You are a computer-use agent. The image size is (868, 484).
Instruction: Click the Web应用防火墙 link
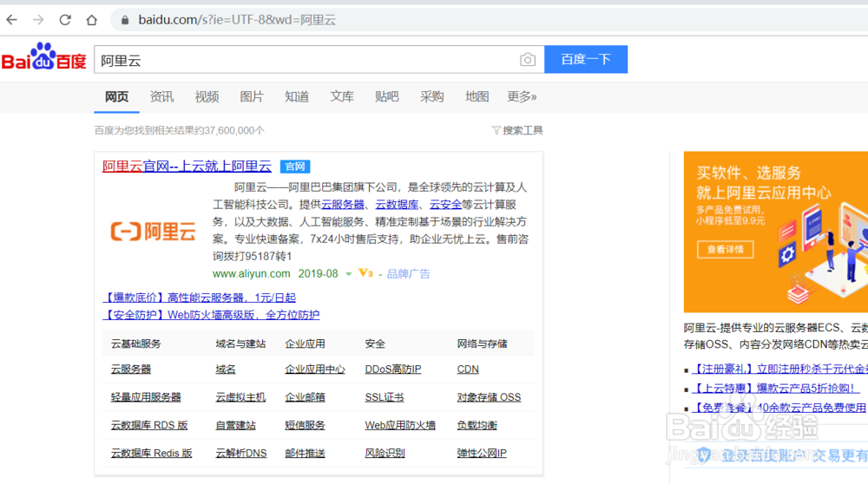click(400, 425)
